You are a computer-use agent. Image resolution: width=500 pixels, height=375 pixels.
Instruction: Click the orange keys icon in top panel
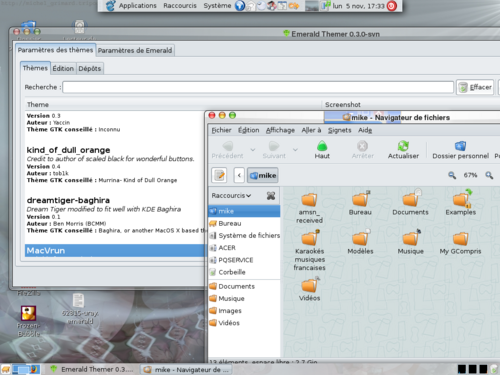[x=294, y=6]
